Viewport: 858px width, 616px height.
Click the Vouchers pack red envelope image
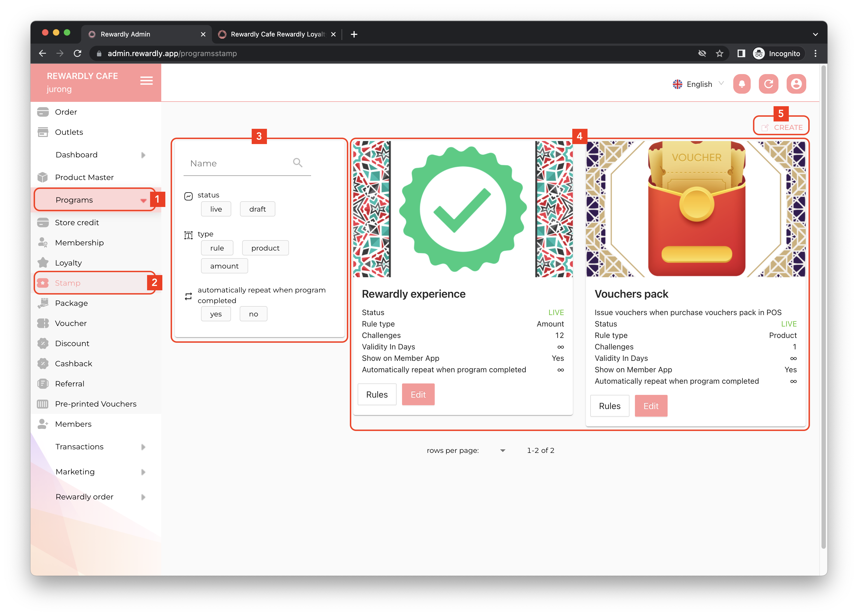point(695,209)
